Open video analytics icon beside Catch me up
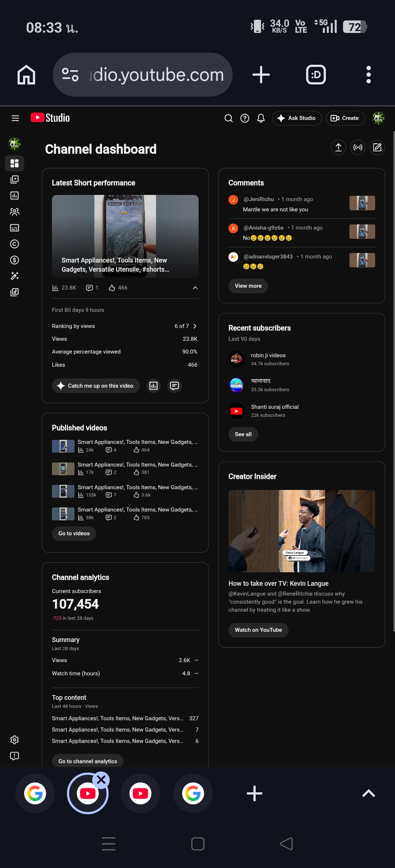395x868 pixels. [x=154, y=386]
